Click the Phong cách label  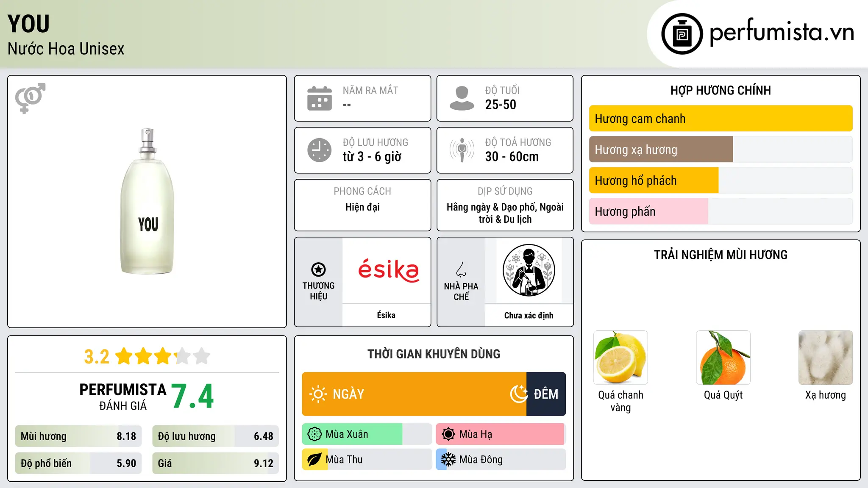pos(362,191)
